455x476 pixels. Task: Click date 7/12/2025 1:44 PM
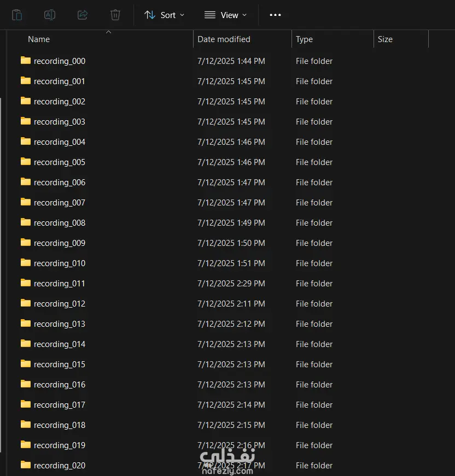point(231,61)
